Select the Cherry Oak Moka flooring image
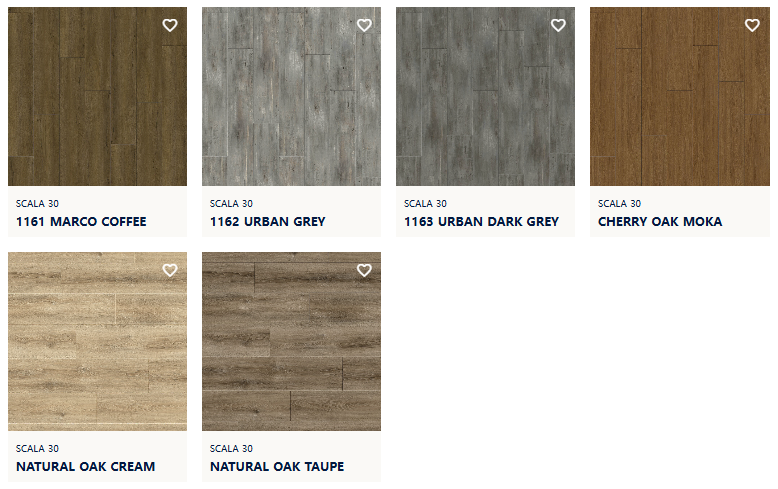 pyautogui.click(x=680, y=96)
